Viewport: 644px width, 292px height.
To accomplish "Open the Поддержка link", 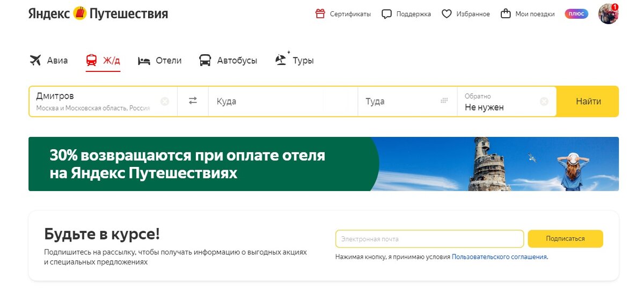I will (414, 14).
